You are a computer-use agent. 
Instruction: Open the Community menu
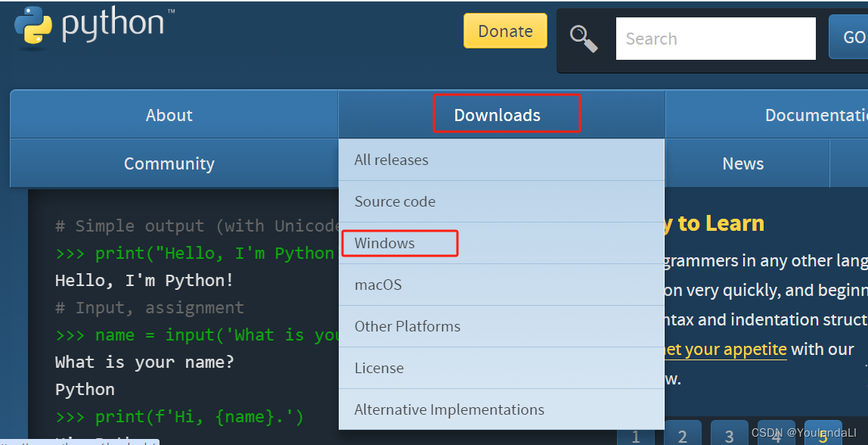(169, 163)
